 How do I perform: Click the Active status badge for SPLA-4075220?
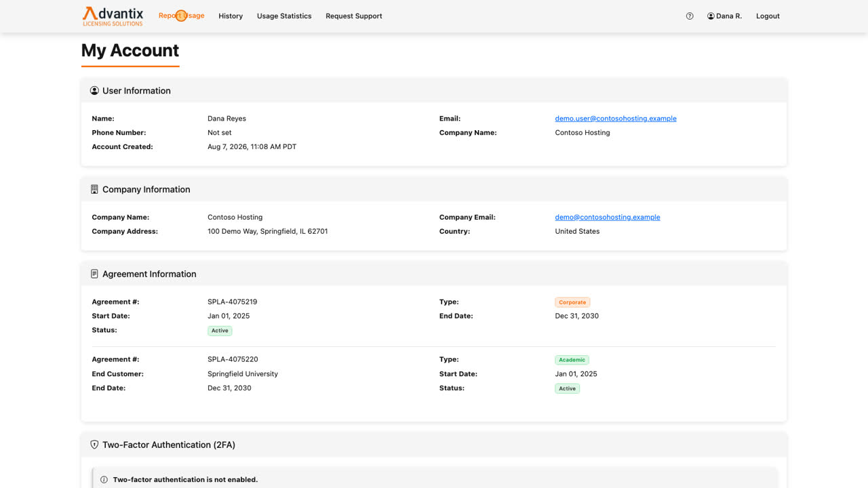coord(567,389)
